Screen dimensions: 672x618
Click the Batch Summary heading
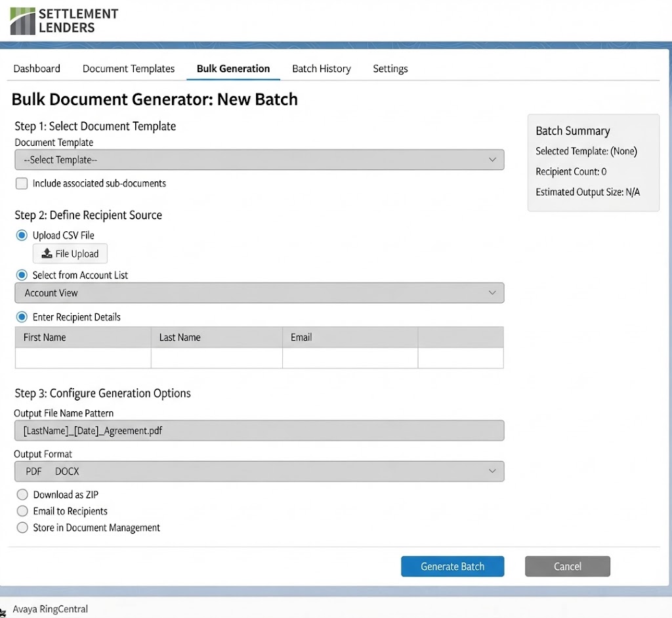572,131
